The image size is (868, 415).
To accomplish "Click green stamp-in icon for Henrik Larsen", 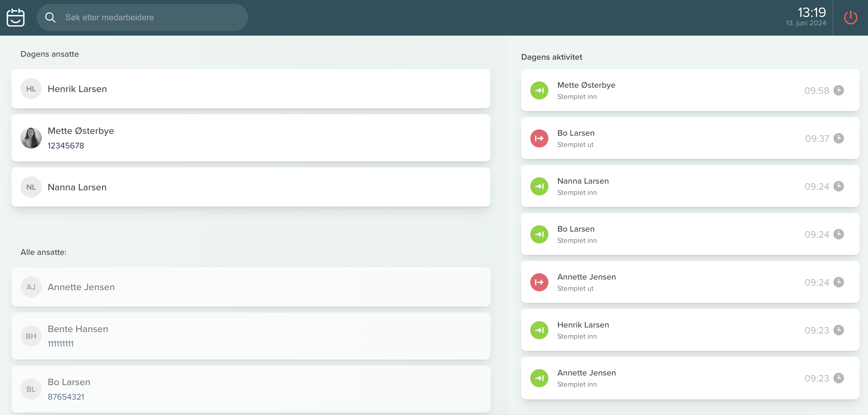I will click(x=539, y=330).
